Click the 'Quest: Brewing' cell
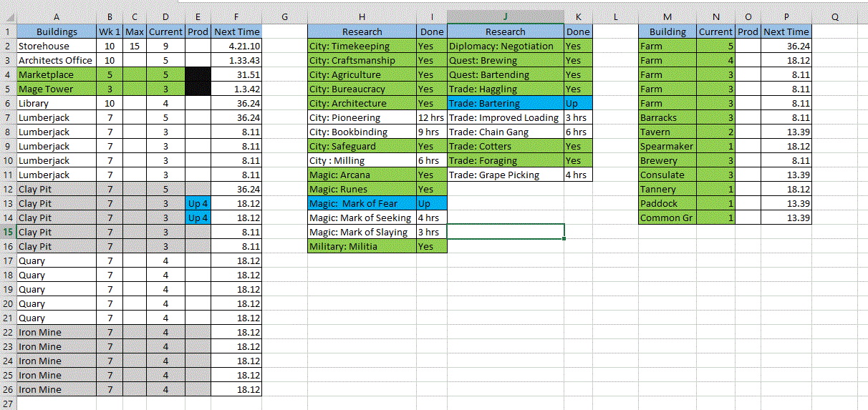Viewport: 868px width, 410px height. pyautogui.click(x=505, y=60)
